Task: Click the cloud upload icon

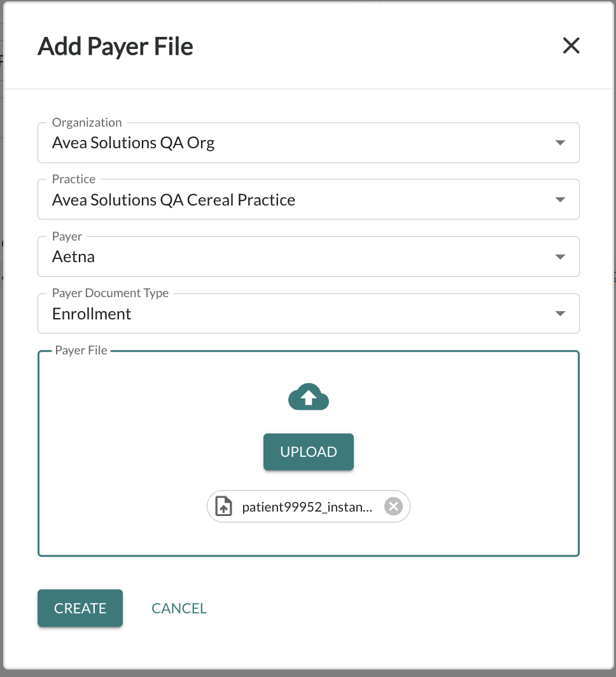Action: click(308, 397)
